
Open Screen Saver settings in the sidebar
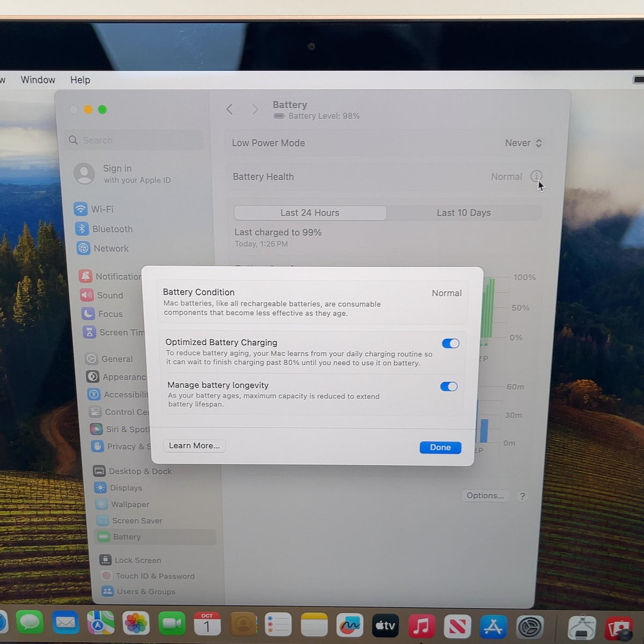[129, 521]
